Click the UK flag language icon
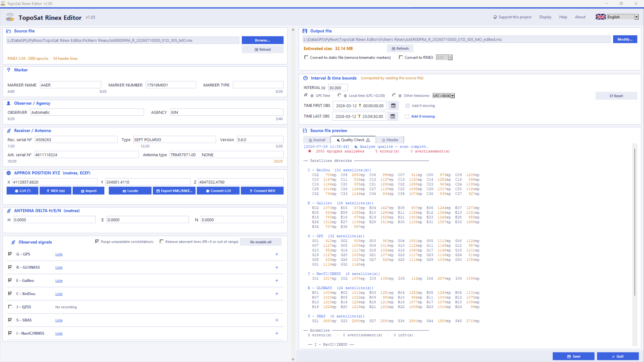The image size is (644, 362). coord(601,17)
